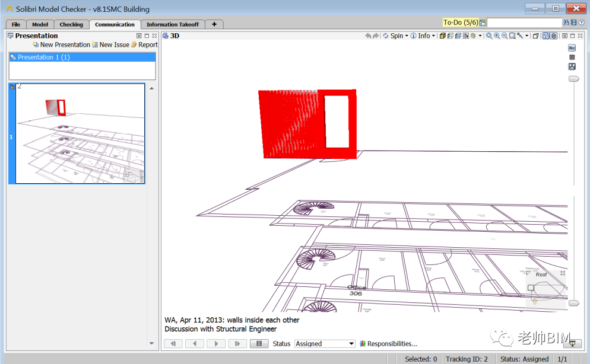Activate the Spin navigation tool
Image resolution: width=590 pixels, height=364 pixels.
pos(393,36)
